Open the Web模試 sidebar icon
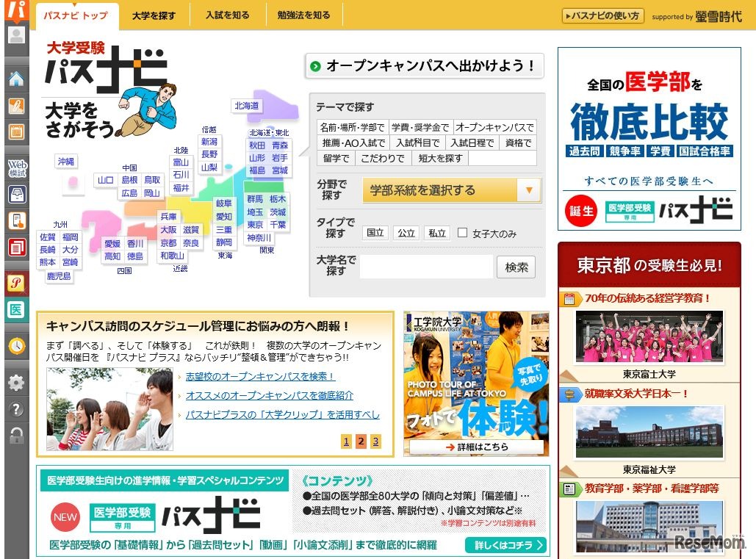 pyautogui.click(x=17, y=168)
